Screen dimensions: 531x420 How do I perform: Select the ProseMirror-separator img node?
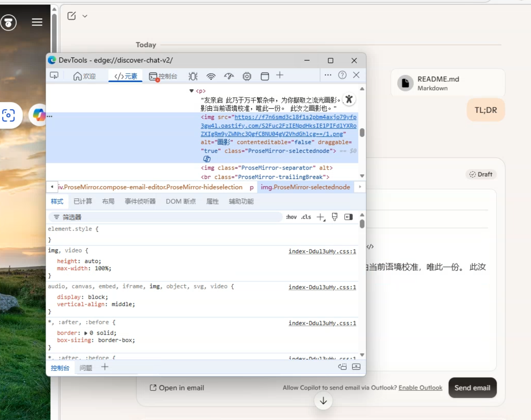coord(267,168)
